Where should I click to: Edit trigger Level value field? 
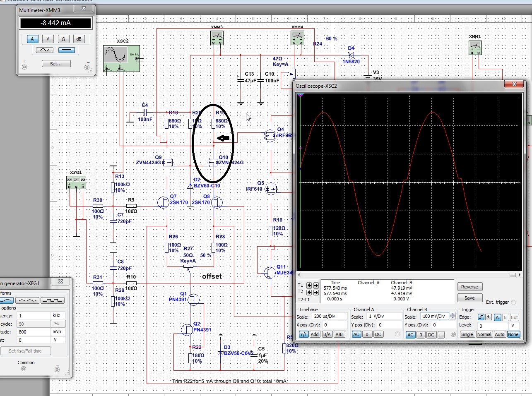pyautogui.click(x=493, y=326)
